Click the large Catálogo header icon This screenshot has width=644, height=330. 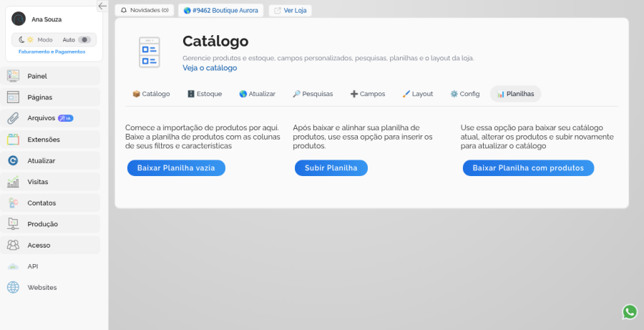pos(150,52)
